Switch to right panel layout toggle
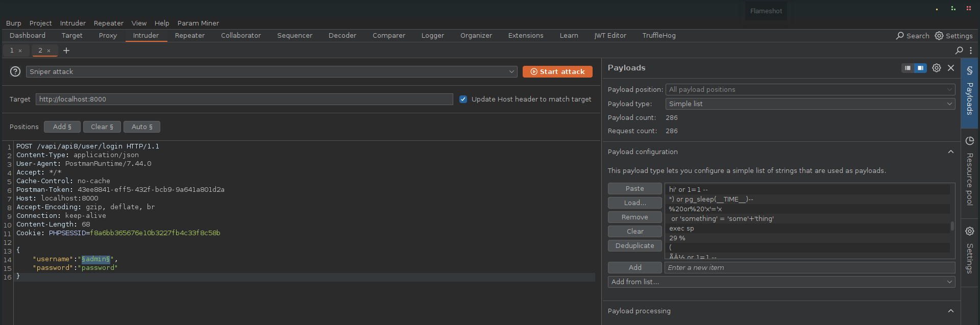The width and height of the screenshot is (980, 325). [920, 68]
